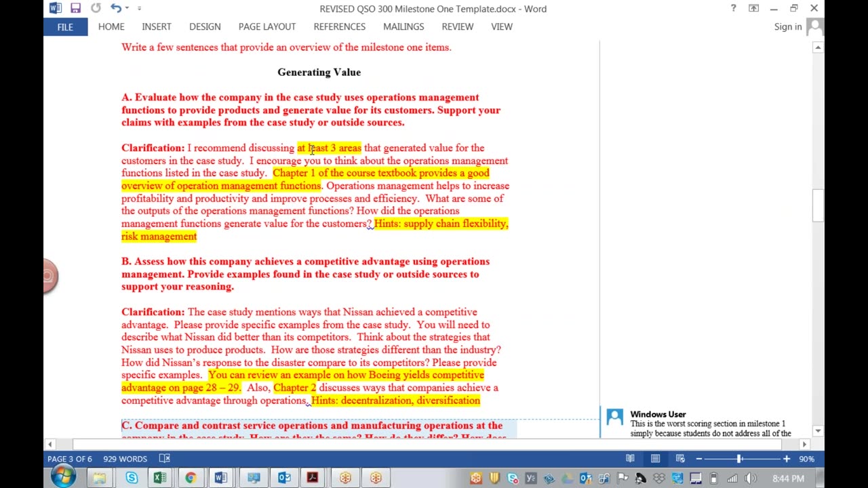Click the Repeat/Redo icon in Quick Access Toolbar

(96, 8)
